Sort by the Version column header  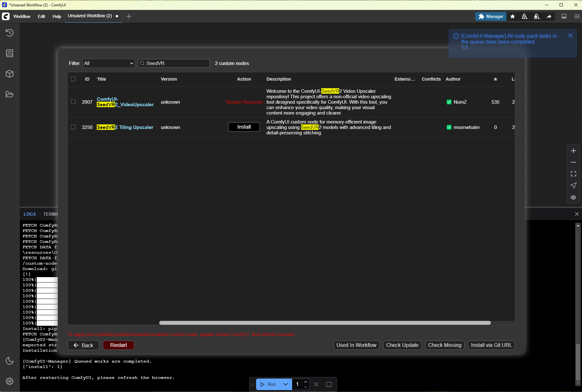click(169, 79)
